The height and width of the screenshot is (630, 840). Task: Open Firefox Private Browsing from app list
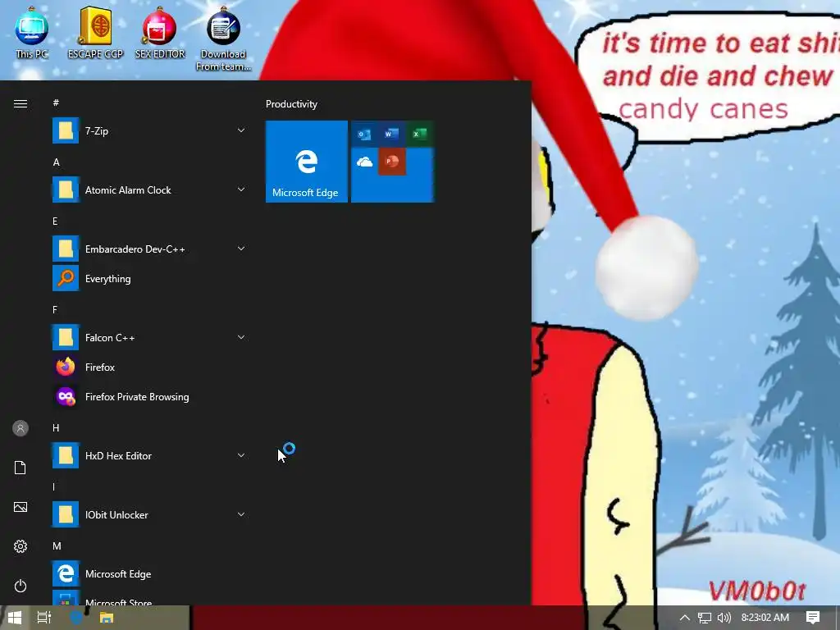coord(150,396)
